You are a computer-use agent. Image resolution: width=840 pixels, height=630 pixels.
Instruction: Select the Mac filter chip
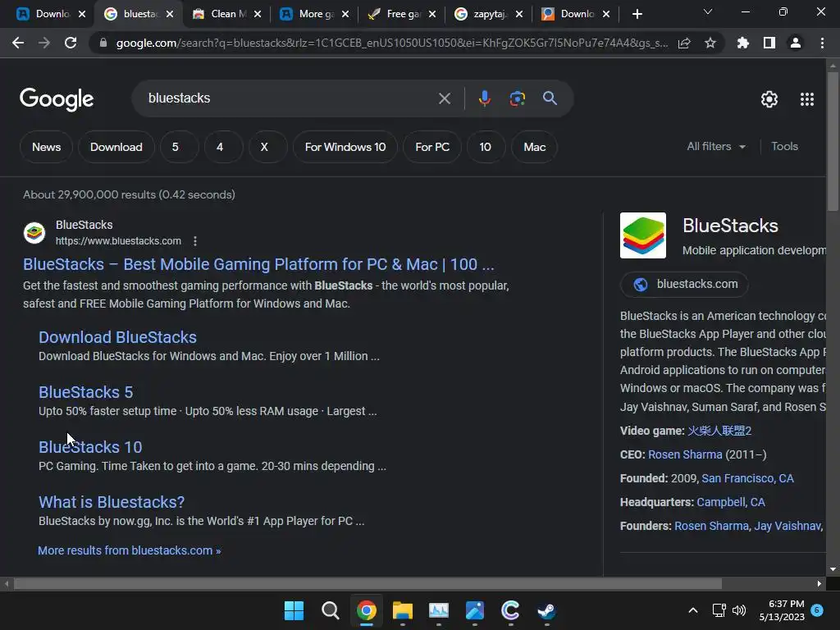coord(535,147)
